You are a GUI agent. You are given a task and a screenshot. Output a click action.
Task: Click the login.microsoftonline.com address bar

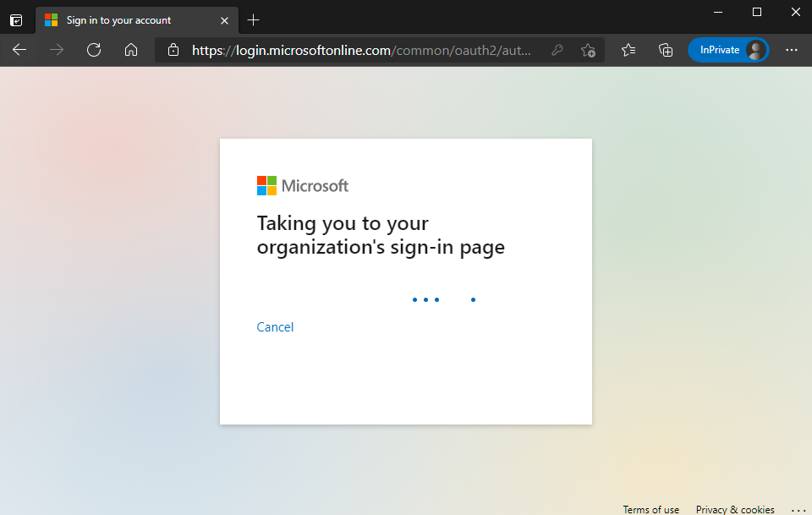tap(362, 51)
